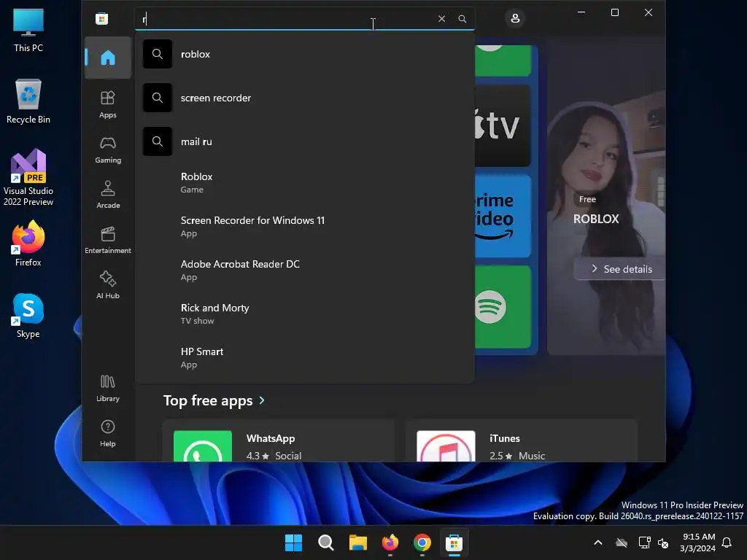Viewport: 747px width, 560px height.
Task: Go to the Gaming section
Action: 108,150
